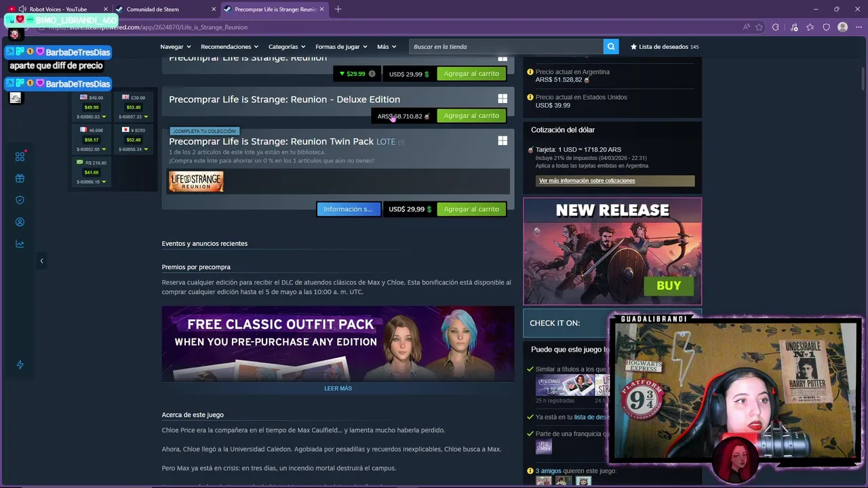Open the Más dropdown menu
Image resolution: width=868 pixels, height=488 pixels.
387,47
